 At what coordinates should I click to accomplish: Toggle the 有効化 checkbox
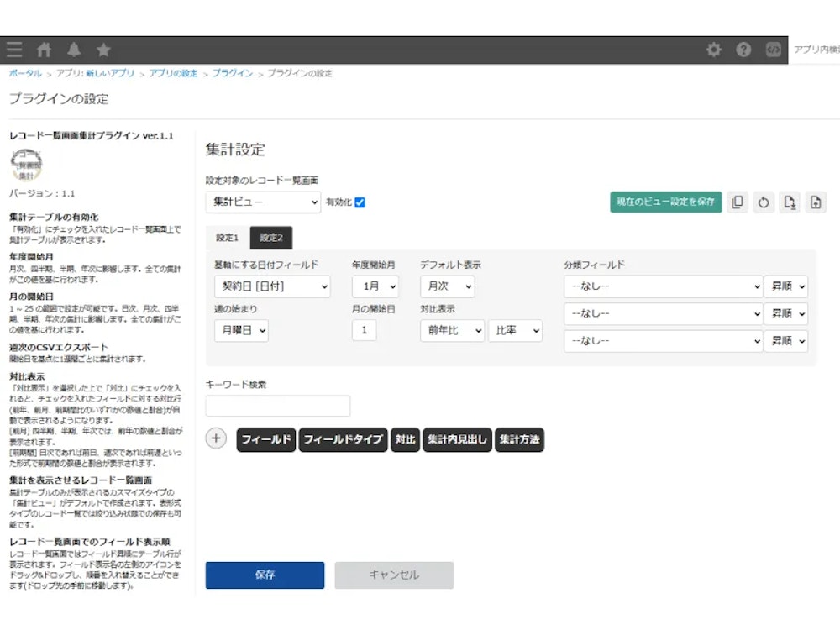(360, 202)
